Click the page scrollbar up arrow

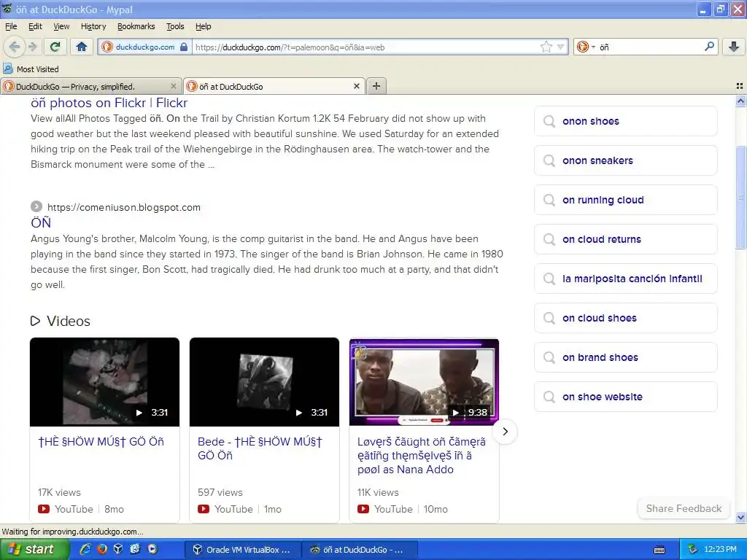(740, 101)
